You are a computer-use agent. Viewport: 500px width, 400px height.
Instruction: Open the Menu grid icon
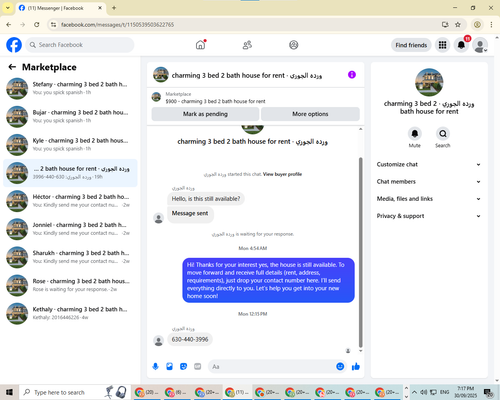(x=442, y=45)
